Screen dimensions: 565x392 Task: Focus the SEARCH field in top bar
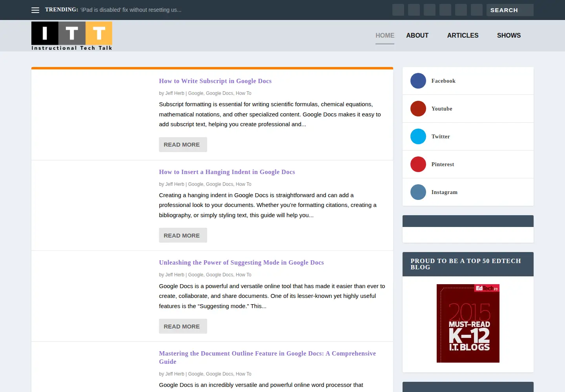[x=510, y=10]
